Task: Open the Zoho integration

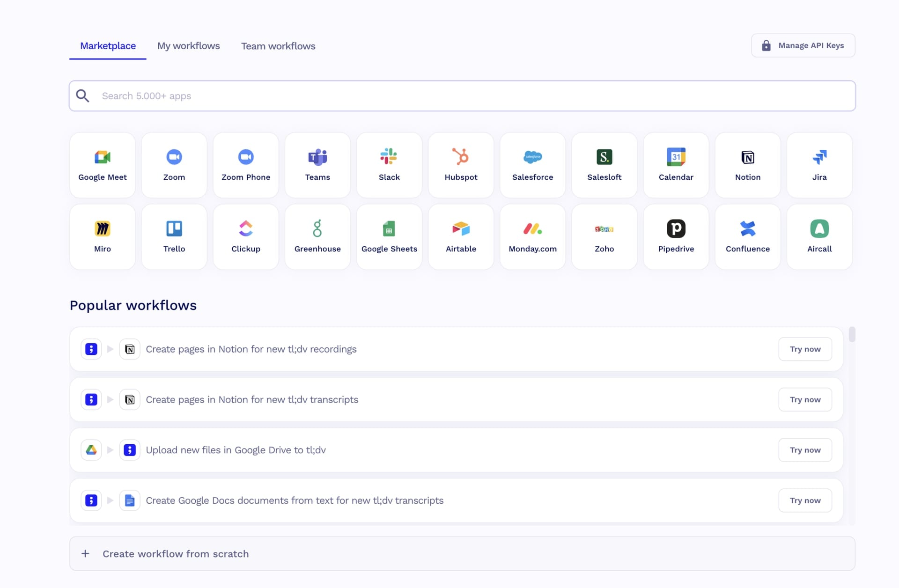Action: (604, 236)
